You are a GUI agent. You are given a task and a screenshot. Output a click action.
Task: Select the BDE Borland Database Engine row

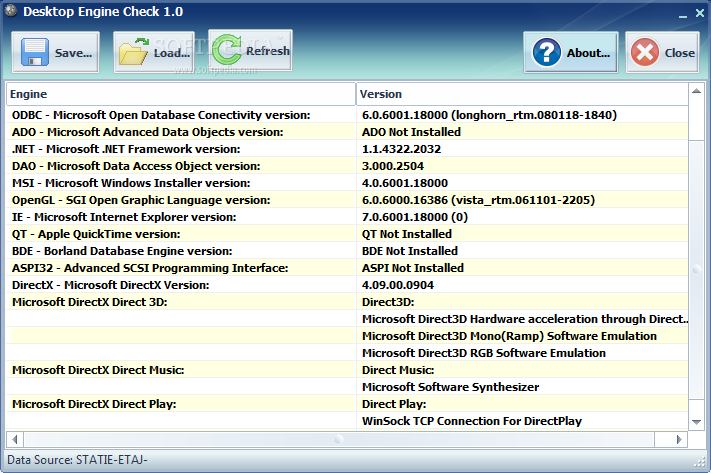click(x=347, y=251)
